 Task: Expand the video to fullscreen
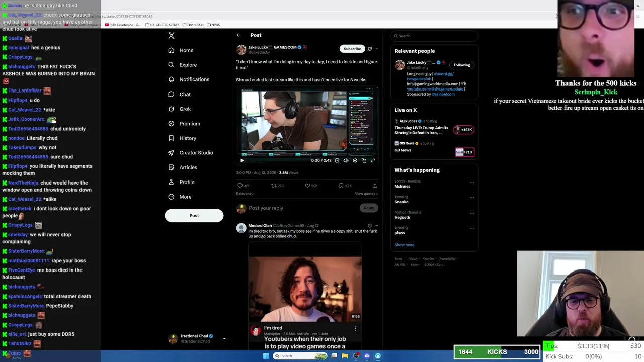(373, 161)
